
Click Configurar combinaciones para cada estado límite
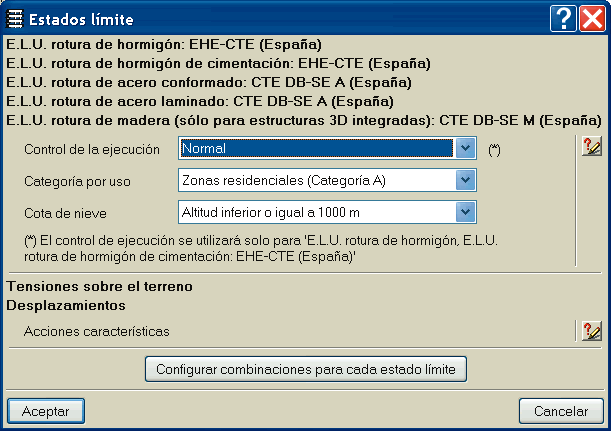[x=306, y=369]
